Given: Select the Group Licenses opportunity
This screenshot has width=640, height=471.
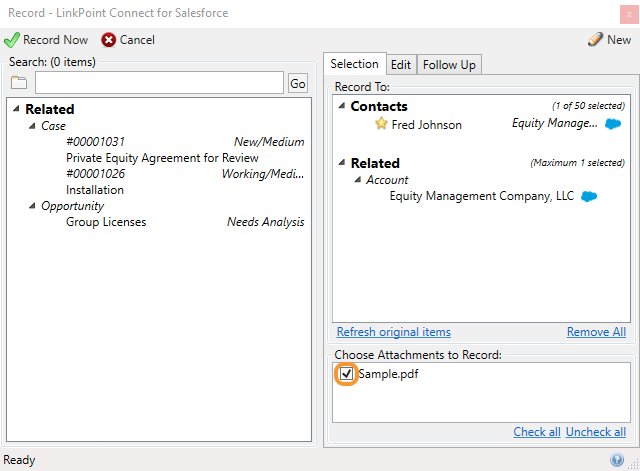Looking at the screenshot, I should click(x=106, y=222).
